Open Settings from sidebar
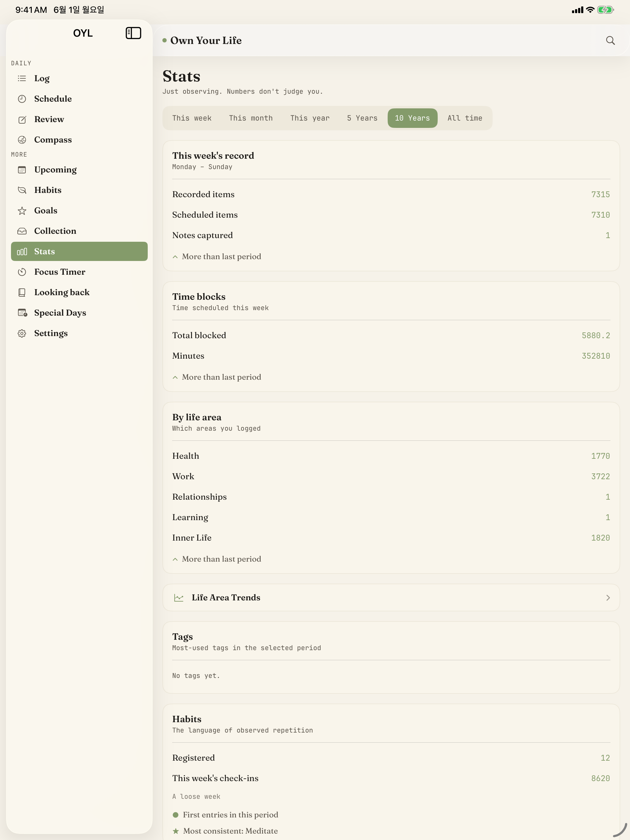This screenshot has width=630, height=840. pyautogui.click(x=79, y=333)
